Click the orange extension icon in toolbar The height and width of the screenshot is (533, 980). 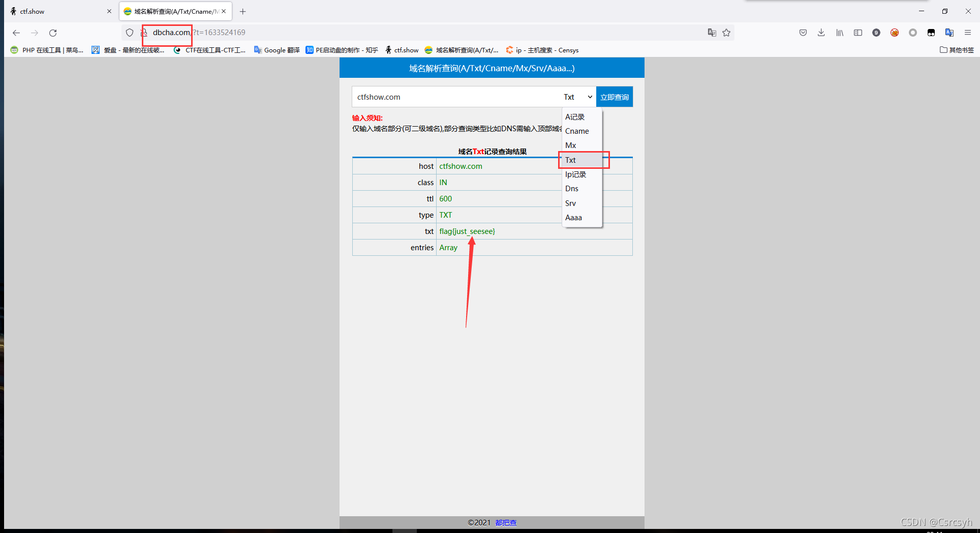click(x=895, y=33)
